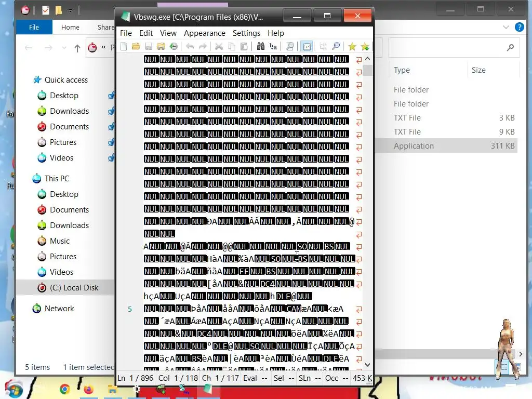Click the Sel status bar field
The image size is (532, 399).
click(x=283, y=378)
